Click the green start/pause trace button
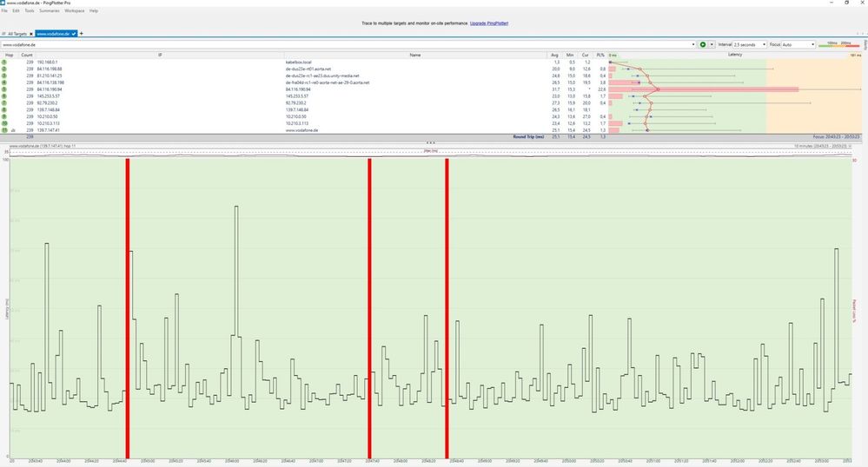This screenshot has width=868, height=467. 703,44
